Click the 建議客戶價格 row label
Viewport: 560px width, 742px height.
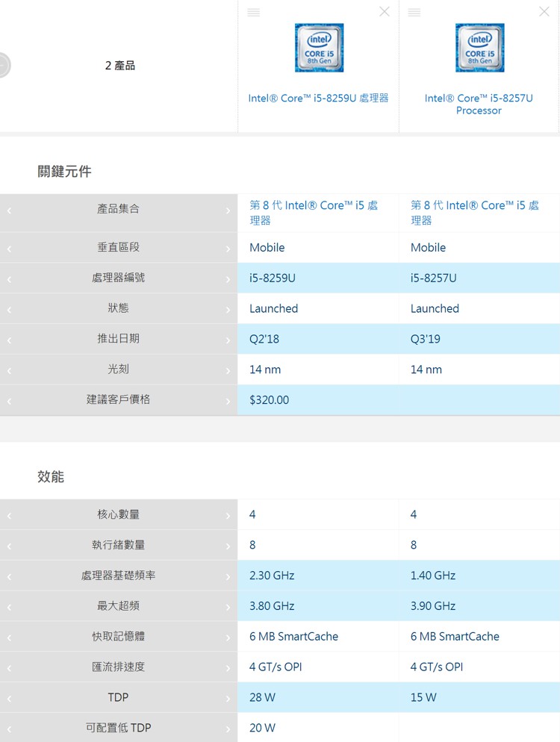pos(118,399)
